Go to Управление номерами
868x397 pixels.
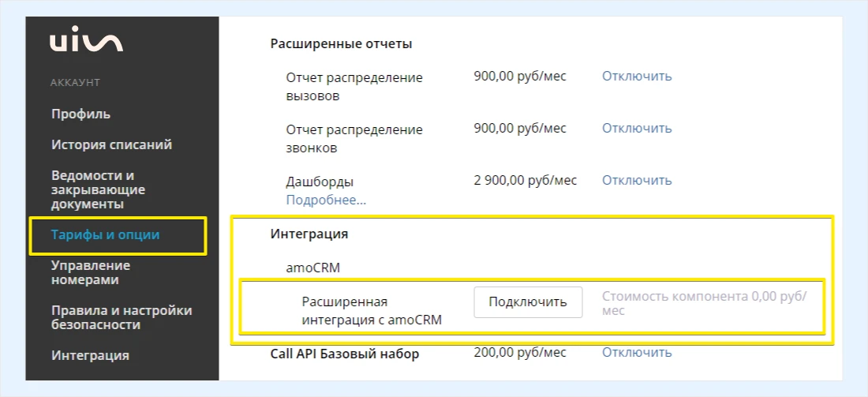click(x=91, y=272)
